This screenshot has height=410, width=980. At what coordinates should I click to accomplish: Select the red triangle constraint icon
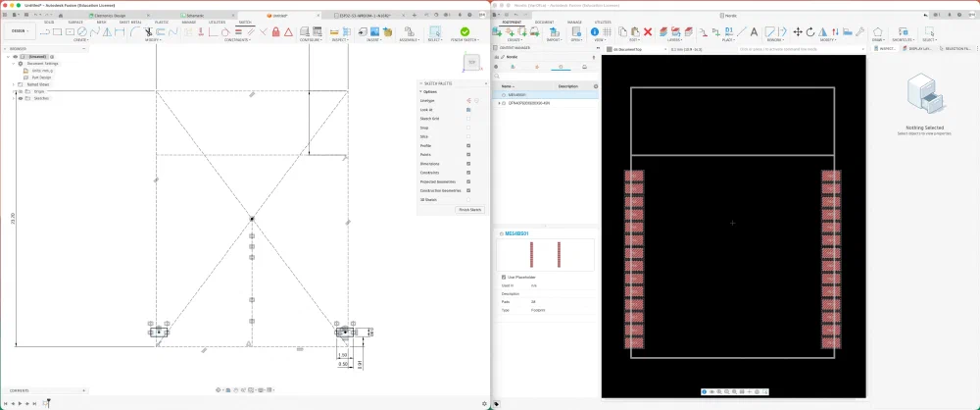[288, 31]
